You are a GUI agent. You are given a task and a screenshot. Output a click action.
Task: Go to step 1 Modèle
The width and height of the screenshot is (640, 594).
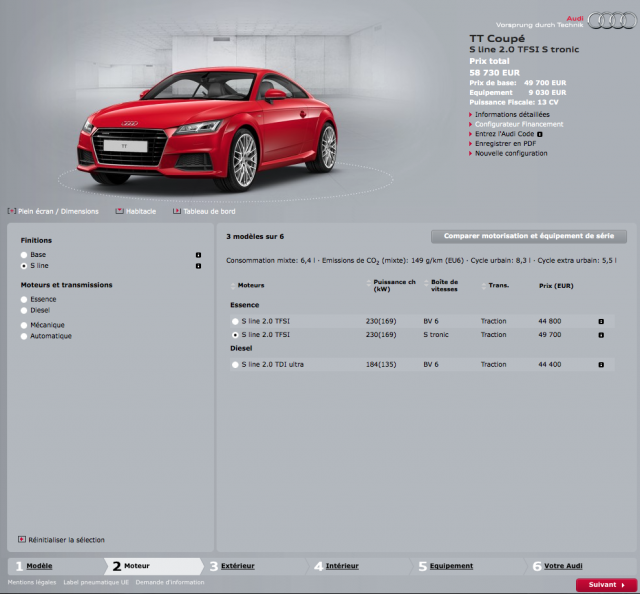click(x=39, y=566)
